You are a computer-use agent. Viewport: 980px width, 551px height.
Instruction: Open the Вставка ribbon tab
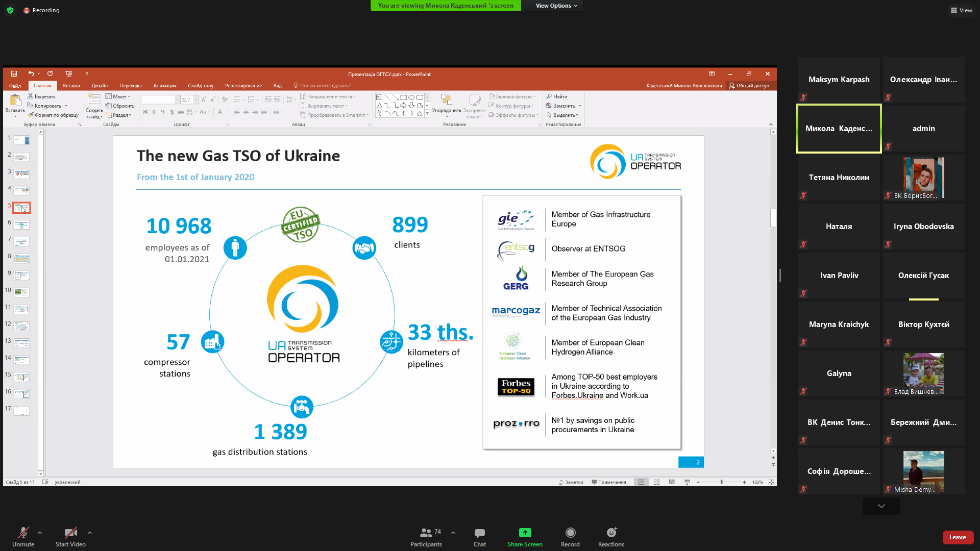pos(71,86)
